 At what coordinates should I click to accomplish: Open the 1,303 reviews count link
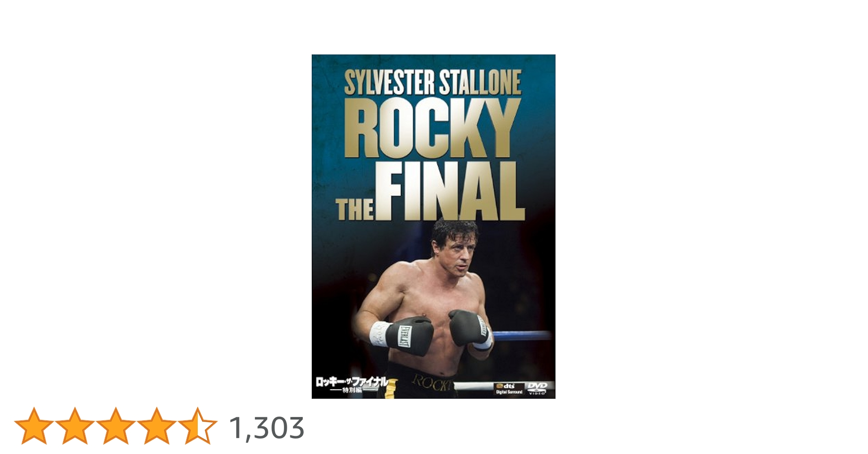(x=267, y=428)
